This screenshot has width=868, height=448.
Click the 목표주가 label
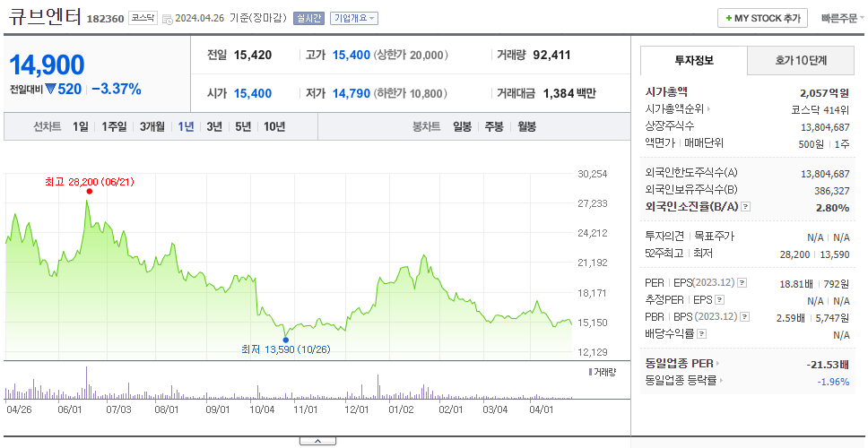click(x=714, y=237)
